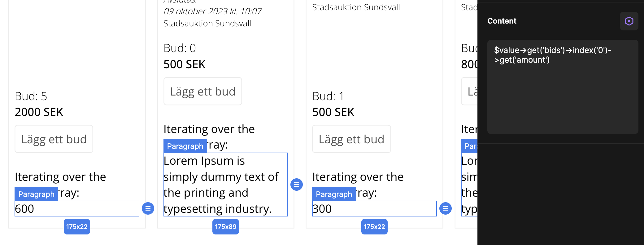Image resolution: width=644 pixels, height=245 pixels.
Task: Select Paragraph label above the Lorem Ipsum text
Action: [x=185, y=146]
